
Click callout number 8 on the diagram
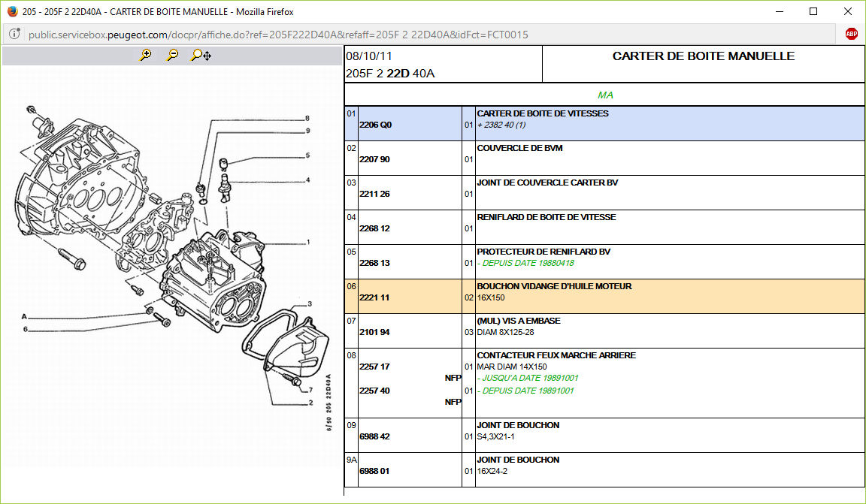[x=307, y=119]
